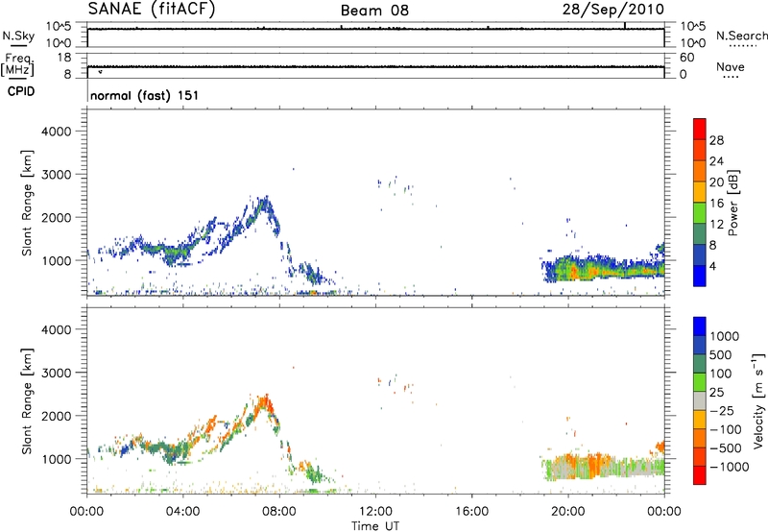Viewport: 768px width, 532px height.
Task: Click the -100 label on Velocity colorbar
Action: pos(726,429)
